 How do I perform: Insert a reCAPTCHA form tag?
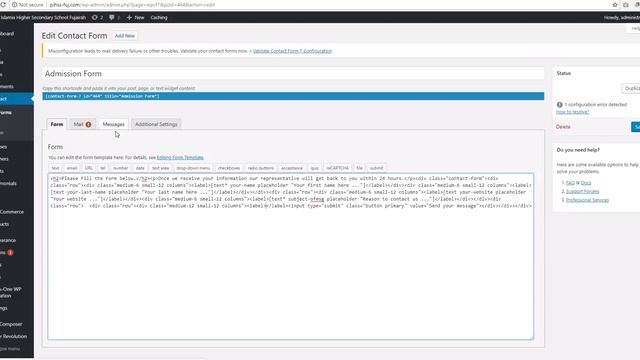coord(337,168)
